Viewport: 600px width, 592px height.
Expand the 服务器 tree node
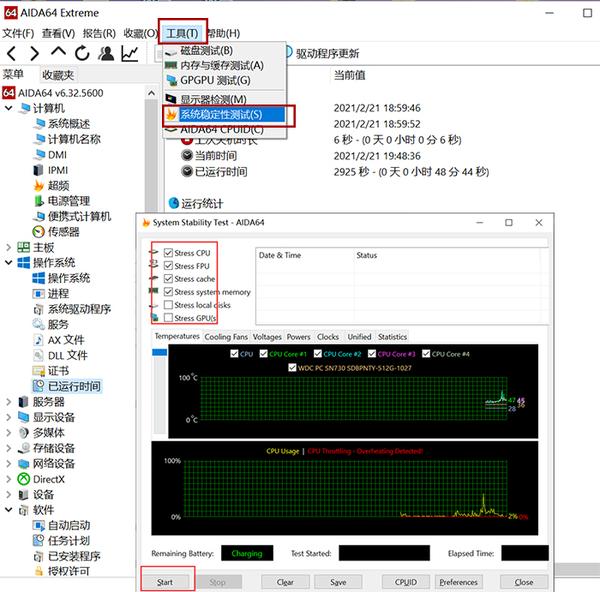coord(8,402)
